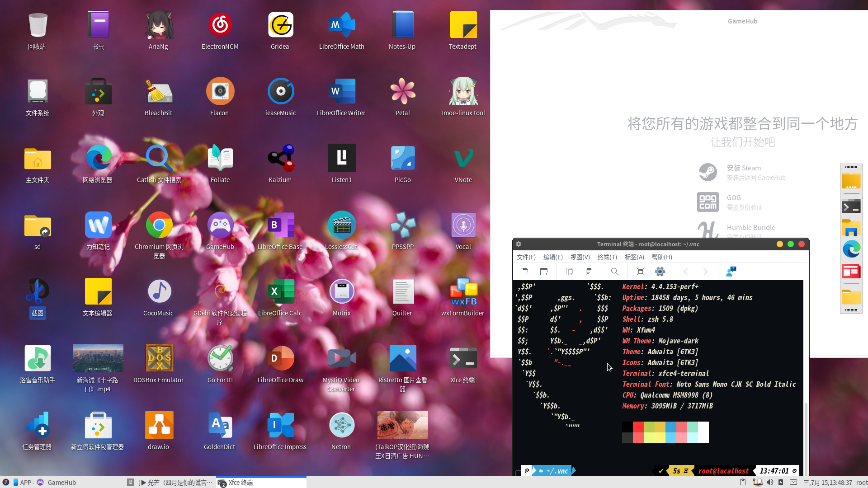Open the 视图(V) menu in terminal
868x488 pixels.
click(580, 257)
